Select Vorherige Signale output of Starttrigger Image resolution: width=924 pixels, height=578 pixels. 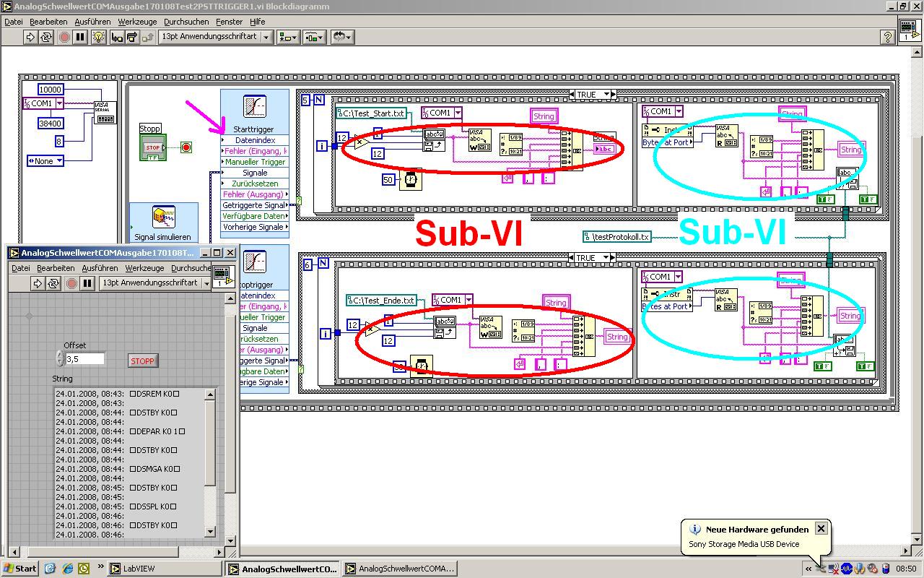tap(255, 227)
